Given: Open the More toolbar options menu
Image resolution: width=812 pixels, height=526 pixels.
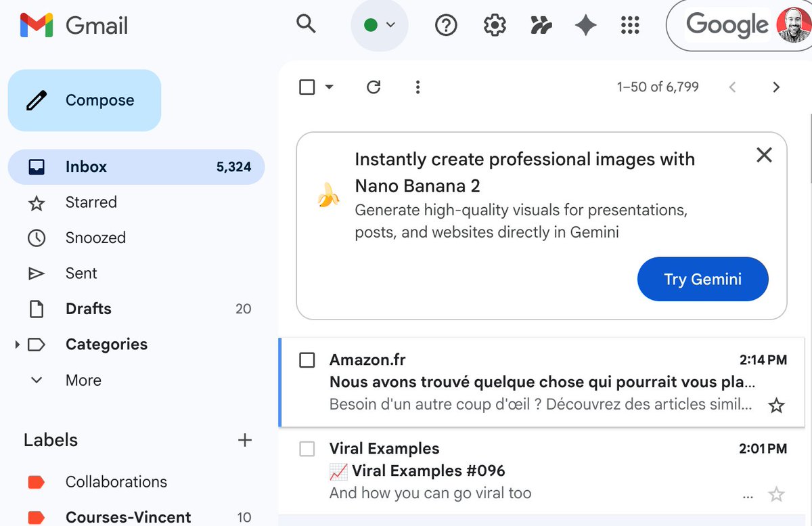Looking at the screenshot, I should click(418, 87).
